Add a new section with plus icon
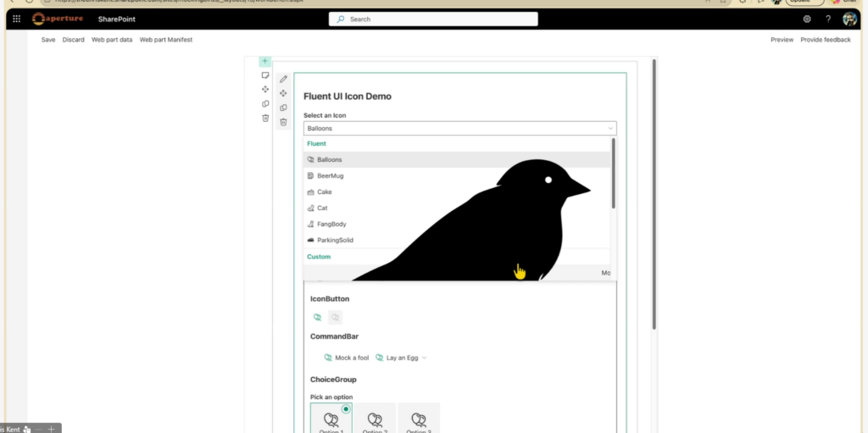 [x=265, y=61]
